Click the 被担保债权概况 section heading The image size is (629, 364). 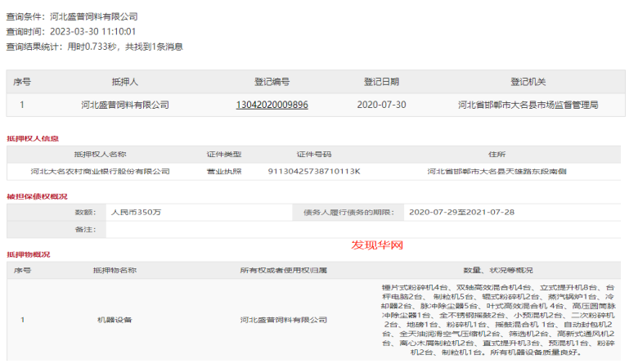37,196
